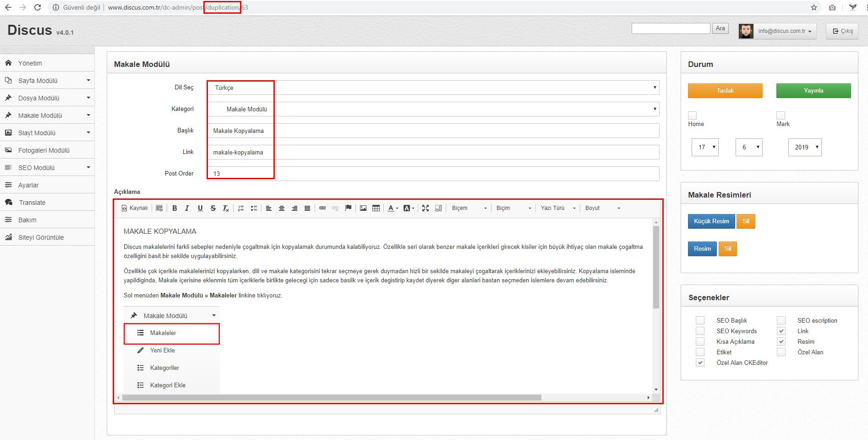868x440 pixels.
Task: Toggle Home checkbox in Durum panel
Action: click(x=693, y=115)
